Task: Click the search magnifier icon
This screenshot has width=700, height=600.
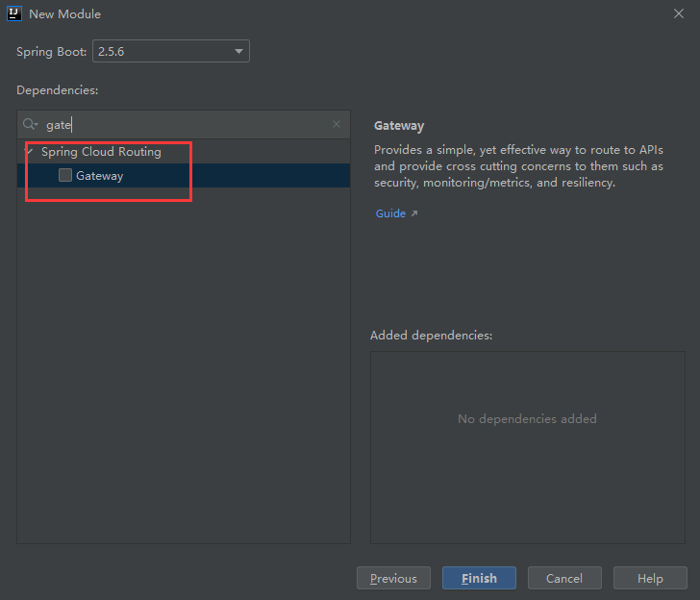Action: (x=30, y=124)
